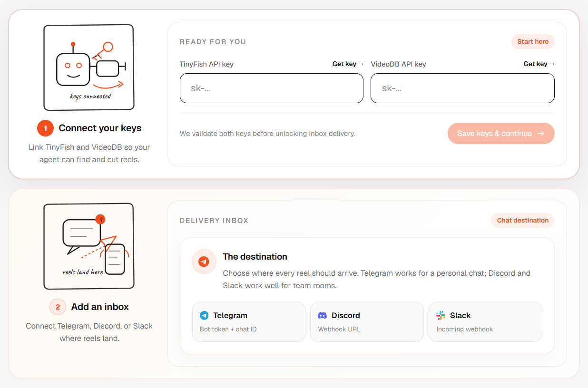The height and width of the screenshot is (388, 588).
Task: Open the Get key link for TinyFish
Action: [348, 64]
